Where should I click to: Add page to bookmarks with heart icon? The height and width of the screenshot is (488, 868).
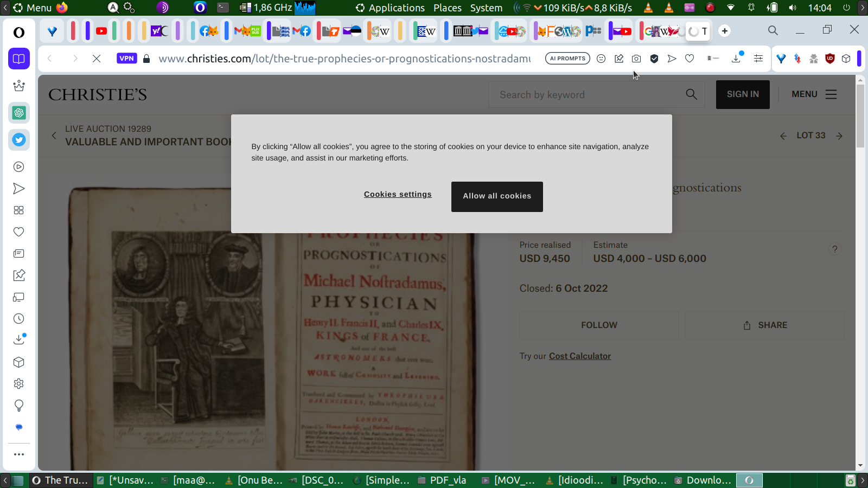click(x=690, y=59)
